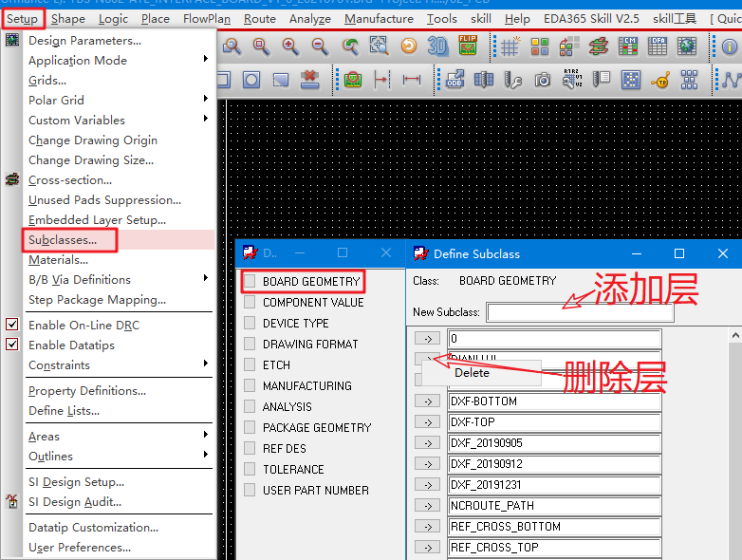Click arrow button beside subclass 0

[427, 339]
